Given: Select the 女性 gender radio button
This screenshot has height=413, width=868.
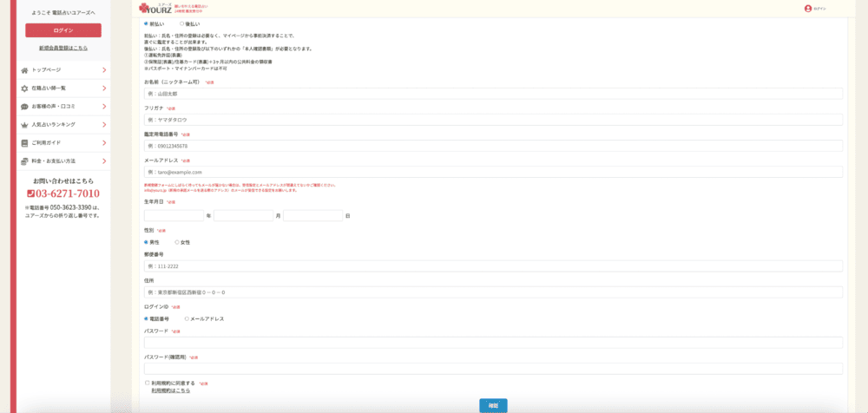Looking at the screenshot, I should [177, 242].
